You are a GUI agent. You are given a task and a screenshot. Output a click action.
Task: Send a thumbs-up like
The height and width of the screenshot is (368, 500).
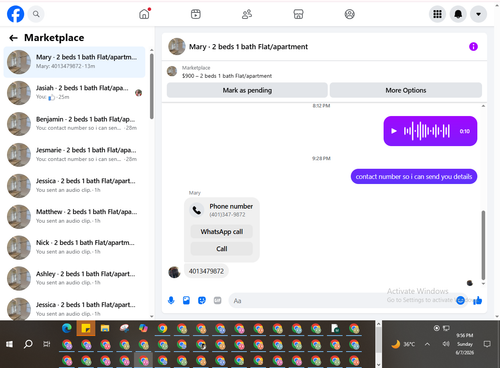(478, 300)
